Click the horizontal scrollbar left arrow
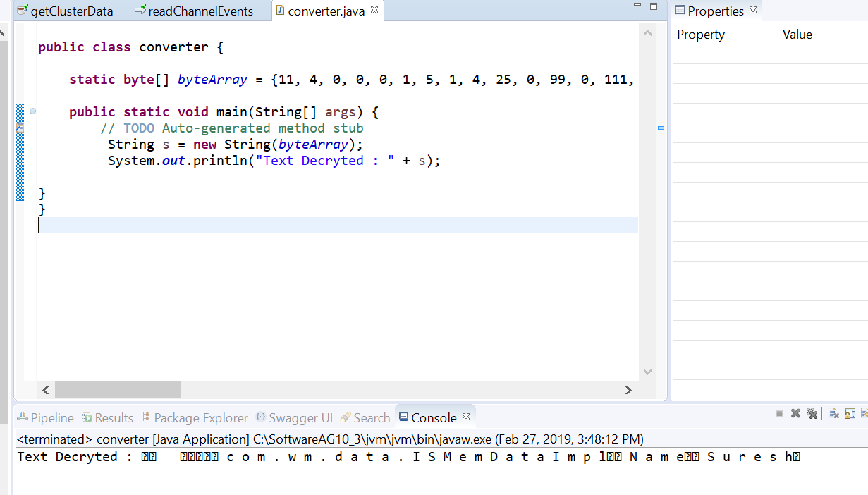 pos(45,390)
